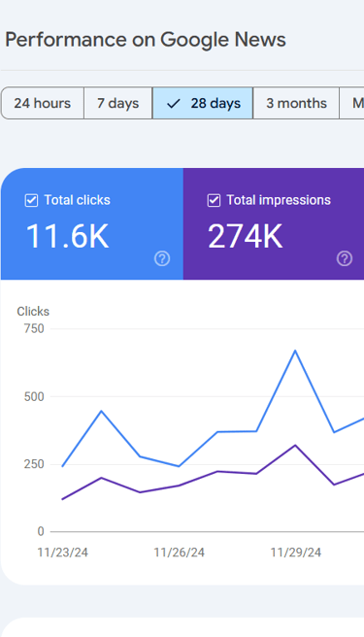Open help icon on Total clicks card
This screenshot has height=637, width=364.
point(162,258)
